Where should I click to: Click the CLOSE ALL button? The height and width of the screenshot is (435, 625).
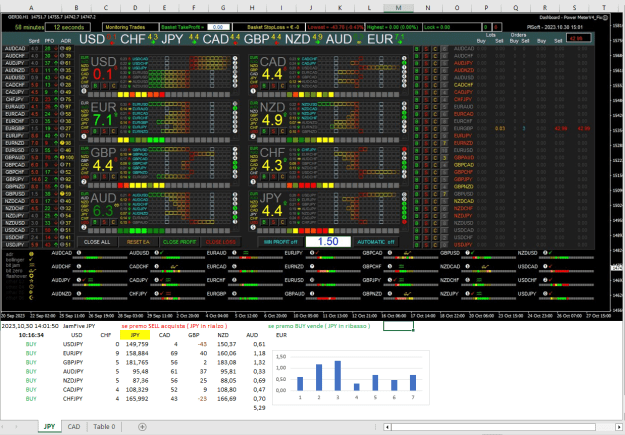click(x=97, y=242)
